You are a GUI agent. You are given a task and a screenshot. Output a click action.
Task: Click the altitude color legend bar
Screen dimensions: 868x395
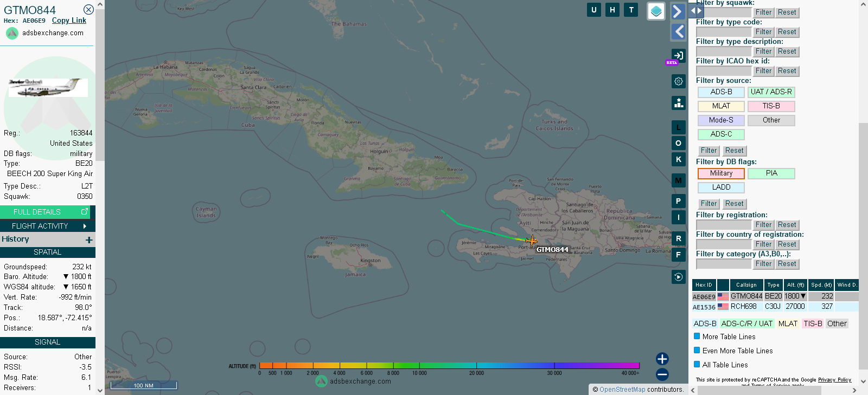(449, 366)
